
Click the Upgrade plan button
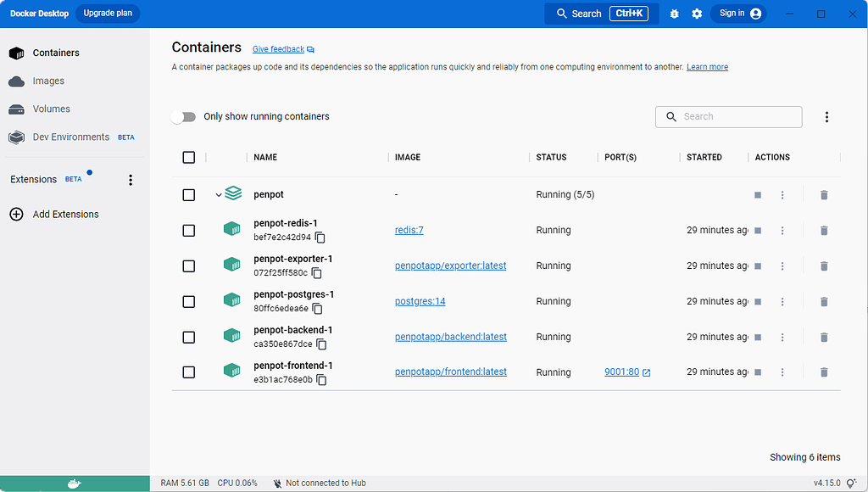108,14
